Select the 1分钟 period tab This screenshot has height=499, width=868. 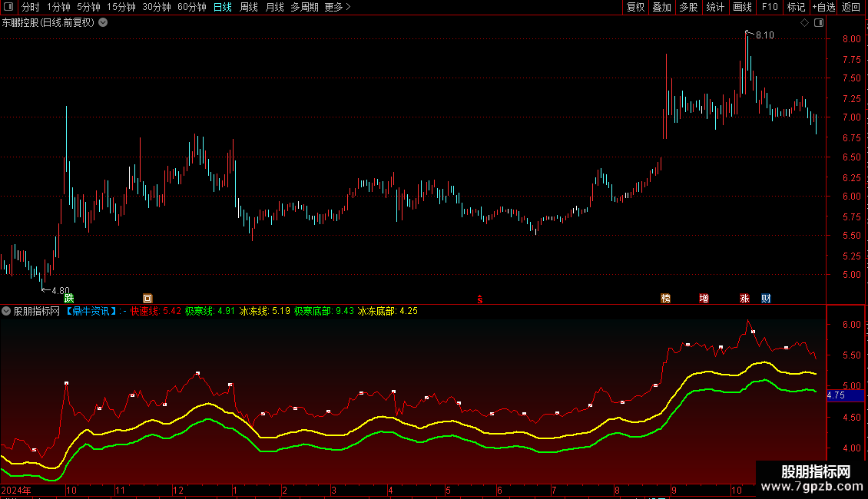click(x=58, y=7)
